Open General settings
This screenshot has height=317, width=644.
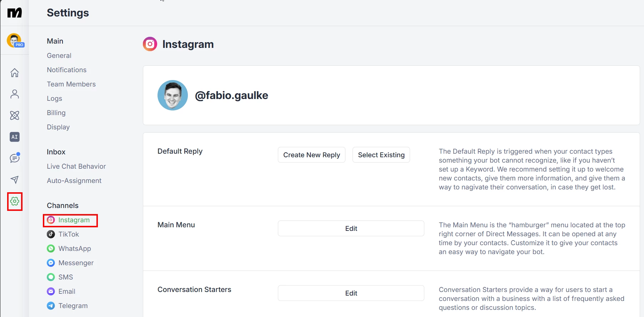pos(59,55)
